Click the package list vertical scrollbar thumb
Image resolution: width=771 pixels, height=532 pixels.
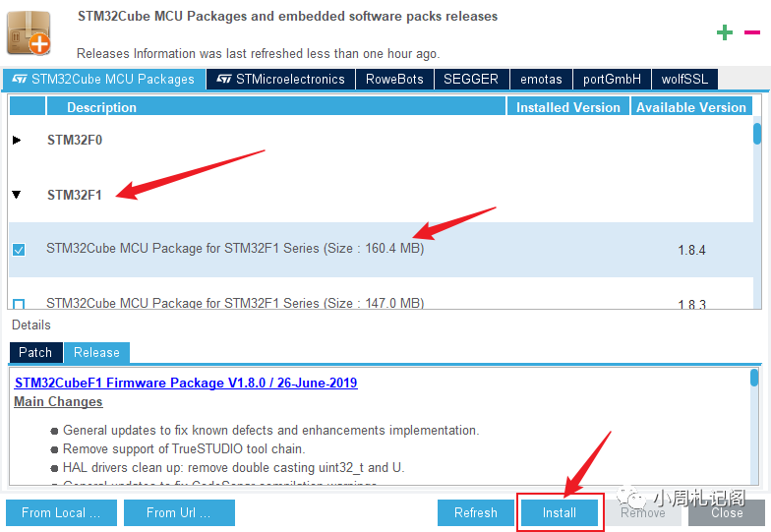[757, 134]
